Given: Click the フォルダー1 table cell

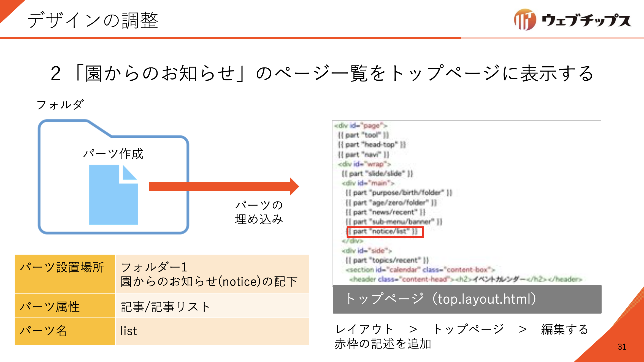Looking at the screenshot, I should point(212,274).
